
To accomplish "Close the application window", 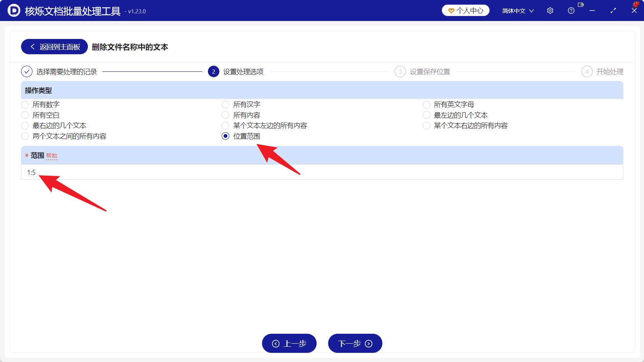I will click(x=634, y=11).
